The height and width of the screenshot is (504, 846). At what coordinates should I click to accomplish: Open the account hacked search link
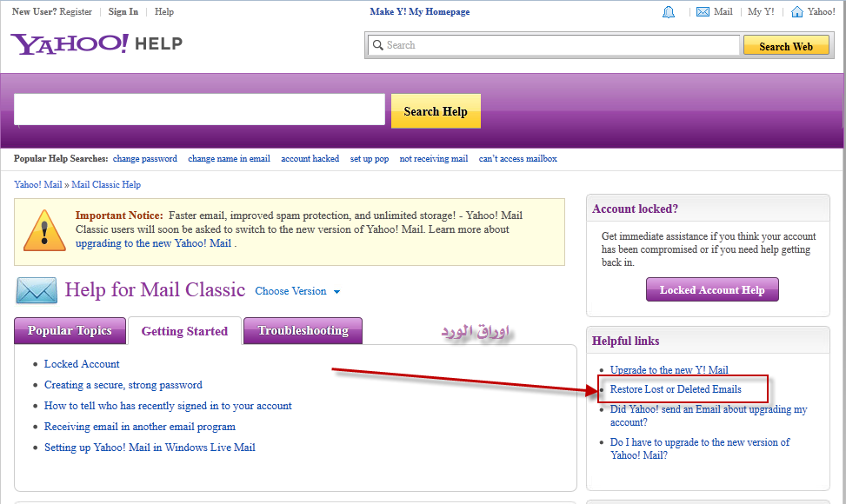[310, 158]
